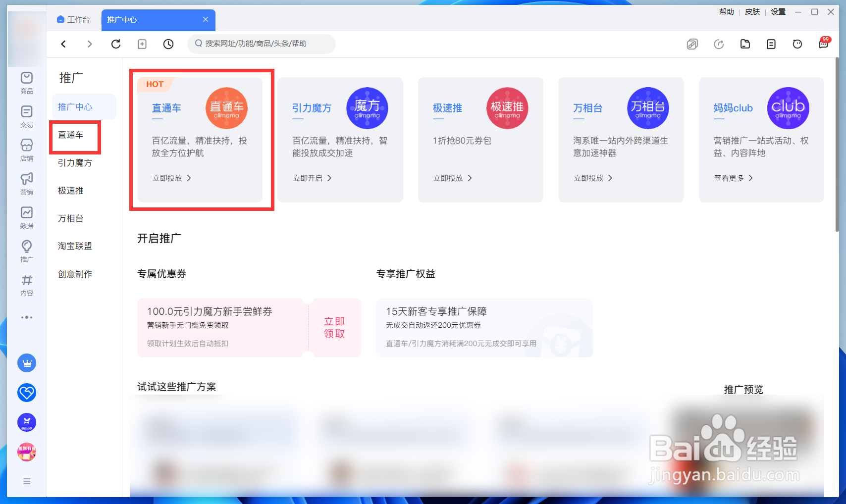This screenshot has width=846, height=504.
Task: Open the 内容 hashtag section
Action: (x=27, y=285)
